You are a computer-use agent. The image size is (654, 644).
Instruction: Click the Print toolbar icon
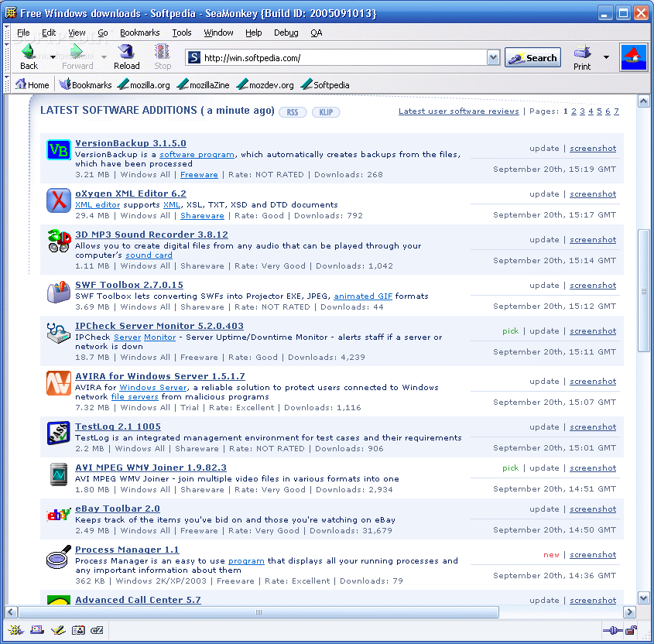pyautogui.click(x=582, y=52)
